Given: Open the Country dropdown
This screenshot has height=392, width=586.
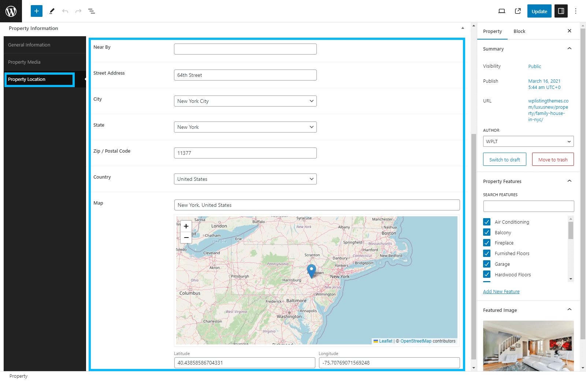Looking at the screenshot, I should (x=245, y=179).
